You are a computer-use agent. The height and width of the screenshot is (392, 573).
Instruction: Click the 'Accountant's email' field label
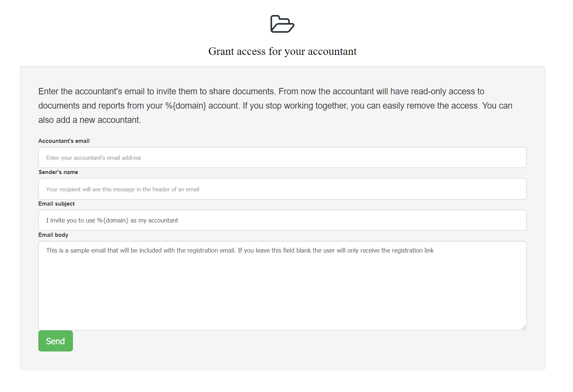pos(63,141)
